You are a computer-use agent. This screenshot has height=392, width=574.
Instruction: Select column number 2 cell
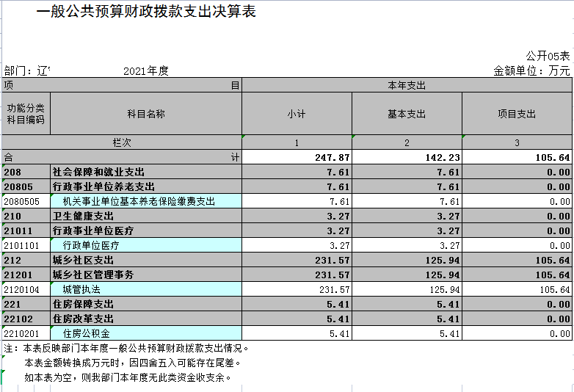click(x=407, y=142)
